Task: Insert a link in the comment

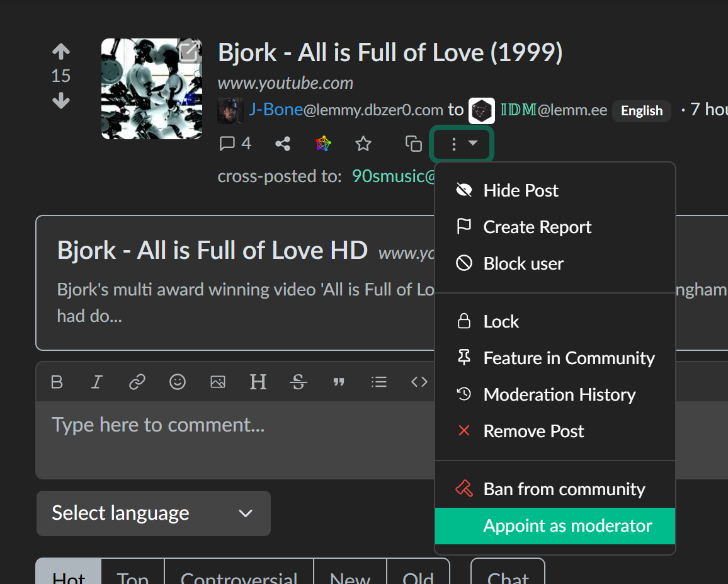Action: 137,382
